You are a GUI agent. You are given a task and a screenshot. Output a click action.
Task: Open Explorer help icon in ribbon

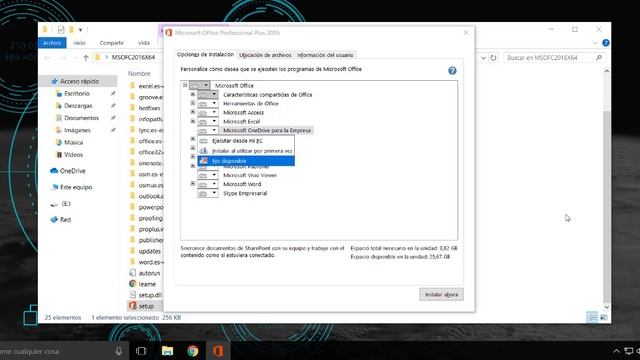click(x=606, y=43)
